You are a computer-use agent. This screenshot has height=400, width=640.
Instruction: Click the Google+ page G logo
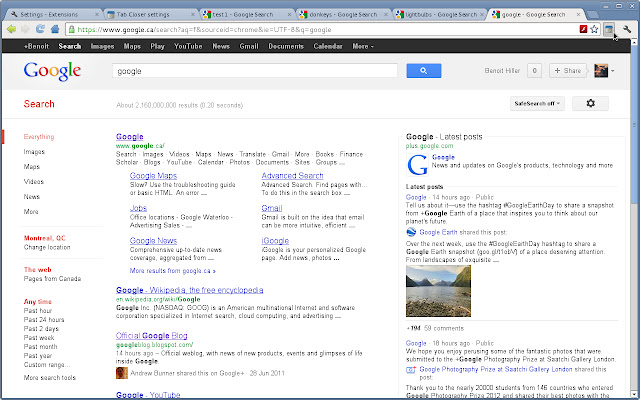point(417,164)
